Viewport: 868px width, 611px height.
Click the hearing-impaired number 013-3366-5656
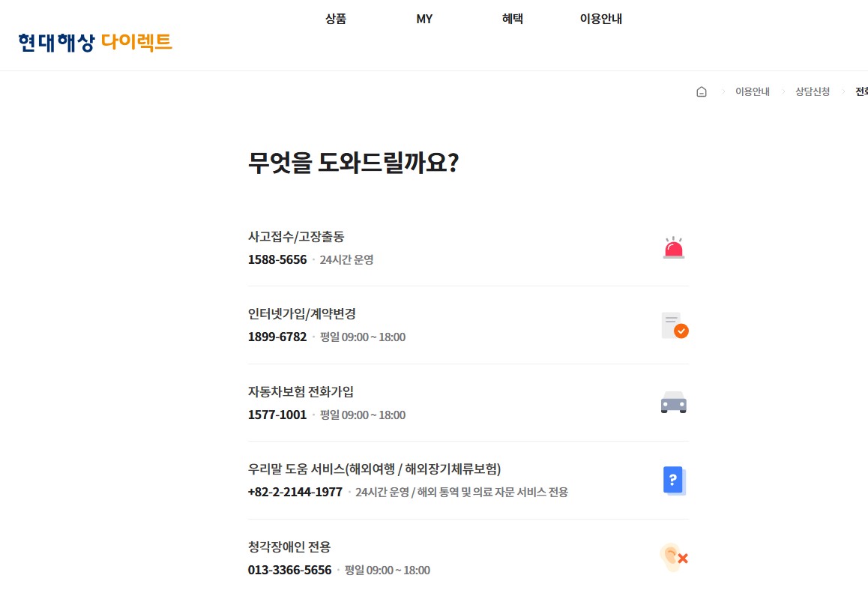[x=289, y=570]
